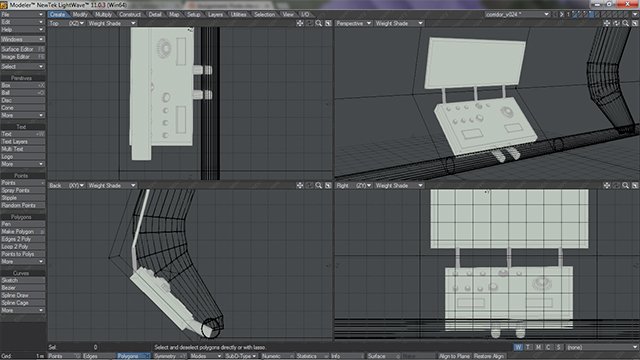Click Restore Align button
640x360 pixels.
[489, 356]
